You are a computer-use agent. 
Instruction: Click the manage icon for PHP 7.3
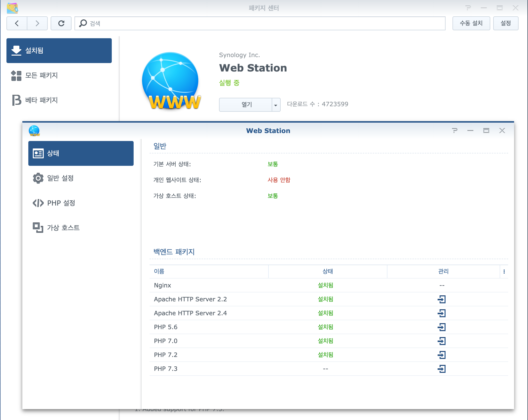(x=442, y=369)
